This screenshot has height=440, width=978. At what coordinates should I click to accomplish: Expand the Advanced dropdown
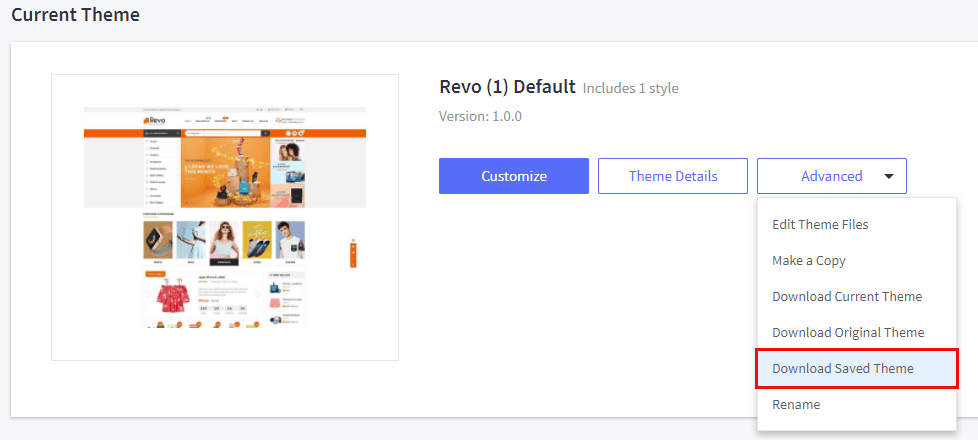coord(831,176)
